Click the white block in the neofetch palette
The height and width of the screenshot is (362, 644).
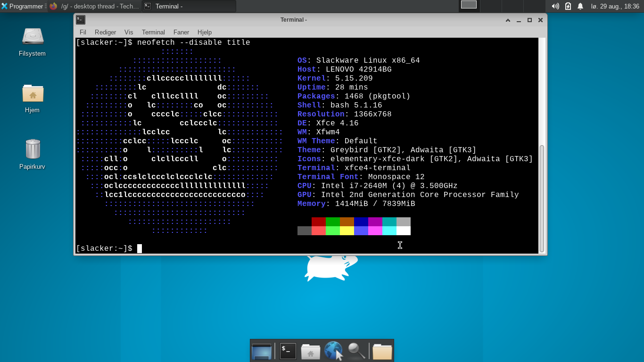(404, 230)
